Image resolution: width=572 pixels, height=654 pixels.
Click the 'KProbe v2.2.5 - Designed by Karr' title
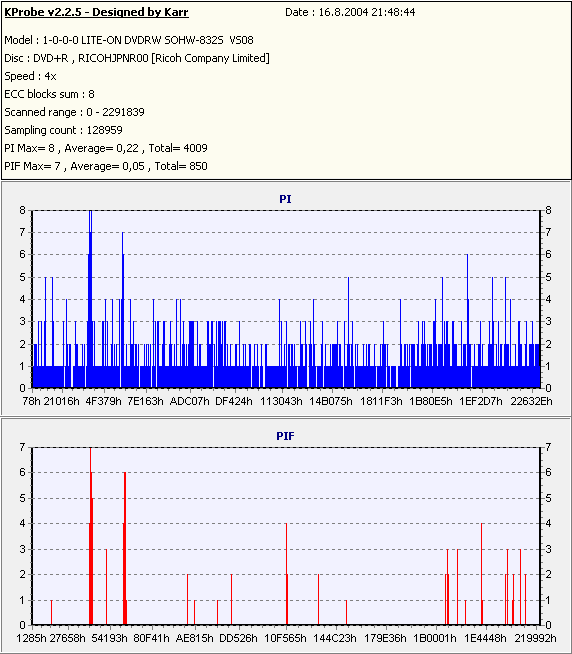coord(96,12)
